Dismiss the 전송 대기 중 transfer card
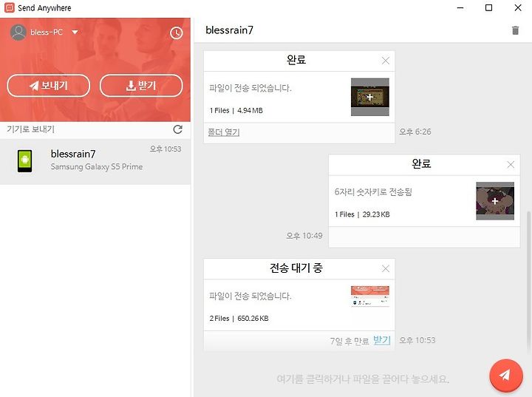 pyautogui.click(x=386, y=269)
